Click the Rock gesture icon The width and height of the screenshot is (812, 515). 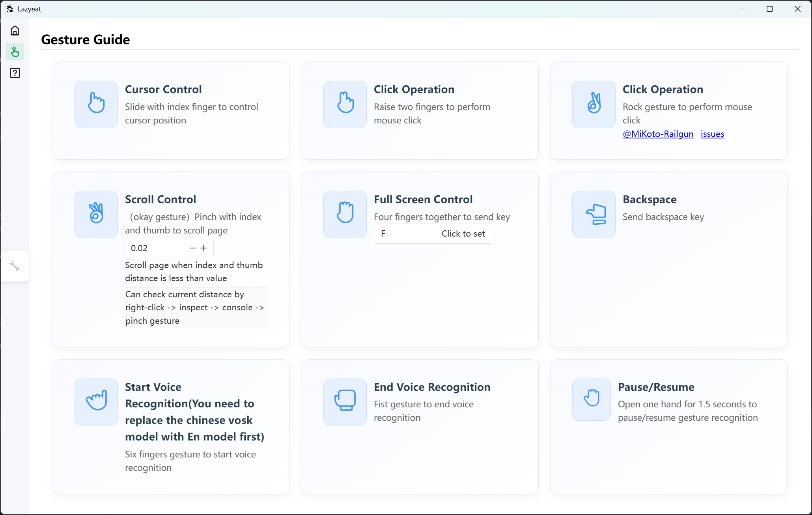(594, 104)
